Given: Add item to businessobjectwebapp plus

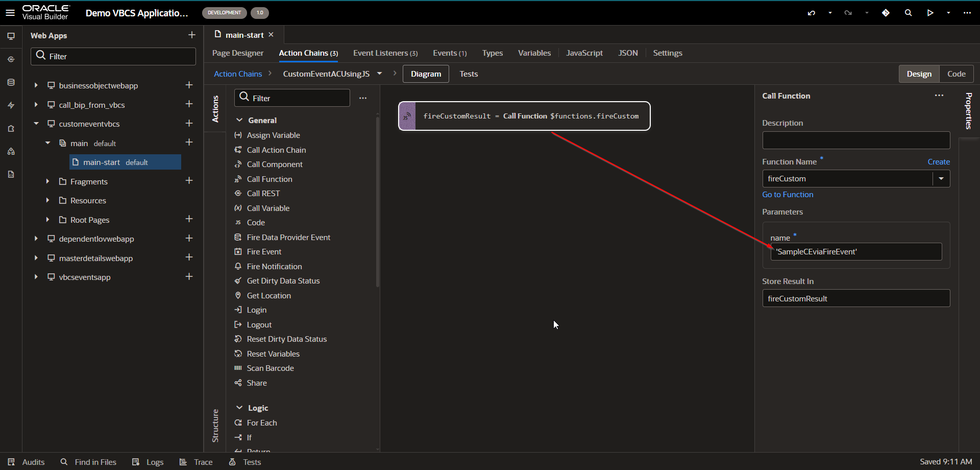Looking at the screenshot, I should point(189,85).
